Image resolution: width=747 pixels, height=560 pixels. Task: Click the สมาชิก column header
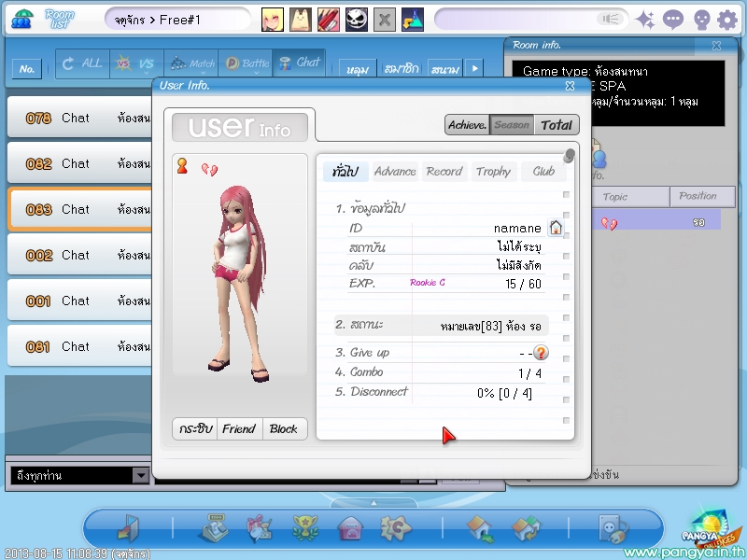pos(402,69)
